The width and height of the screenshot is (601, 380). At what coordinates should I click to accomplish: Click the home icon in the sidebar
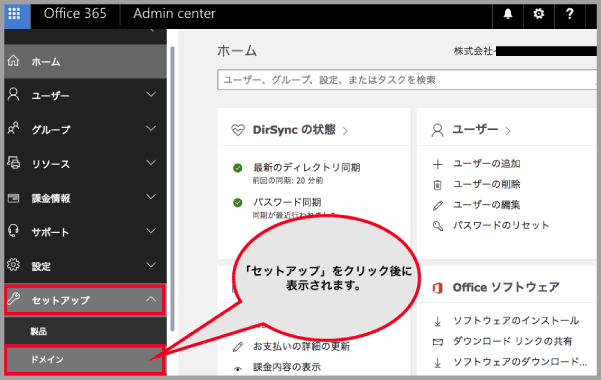pyautogui.click(x=14, y=61)
